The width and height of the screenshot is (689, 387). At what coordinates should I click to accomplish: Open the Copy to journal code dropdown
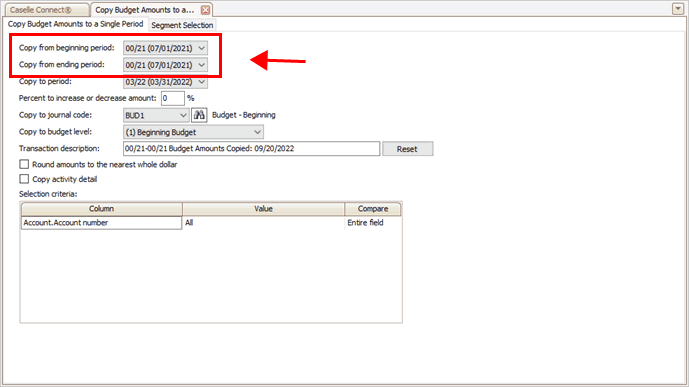pyautogui.click(x=156, y=115)
